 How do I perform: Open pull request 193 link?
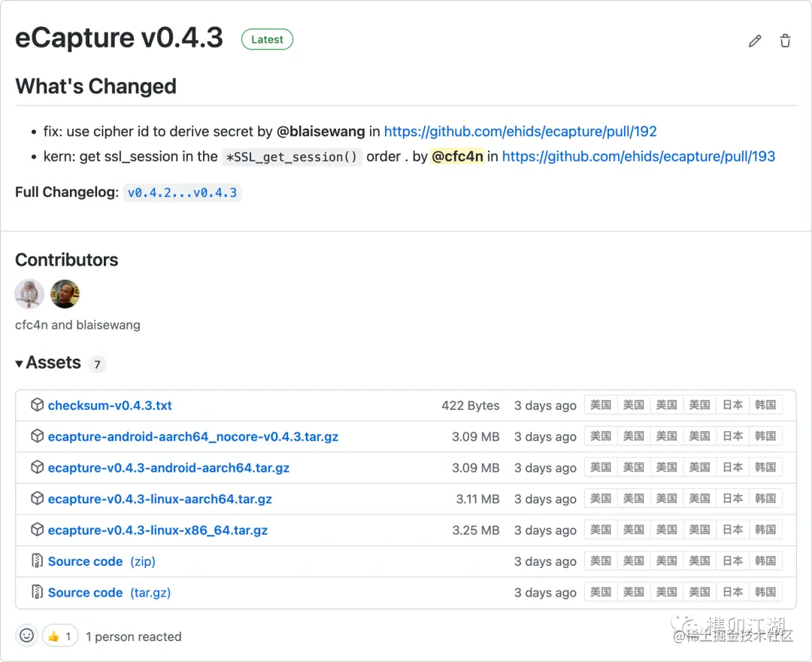coord(638,156)
